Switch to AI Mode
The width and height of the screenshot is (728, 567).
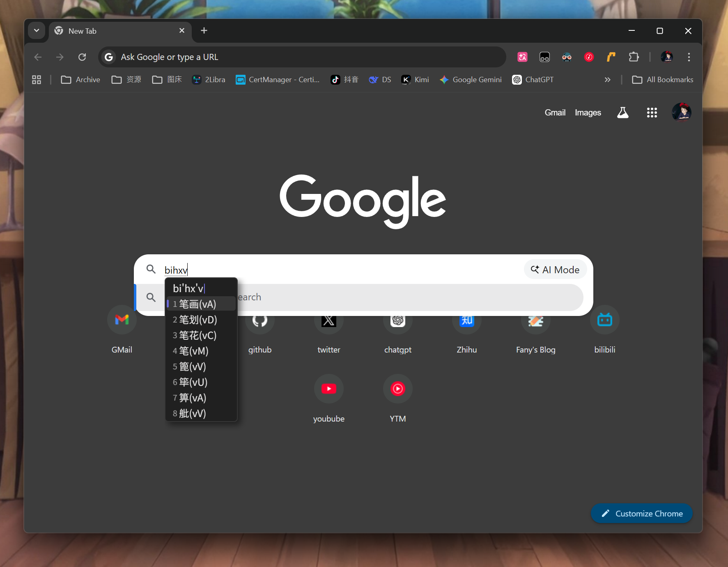555,270
